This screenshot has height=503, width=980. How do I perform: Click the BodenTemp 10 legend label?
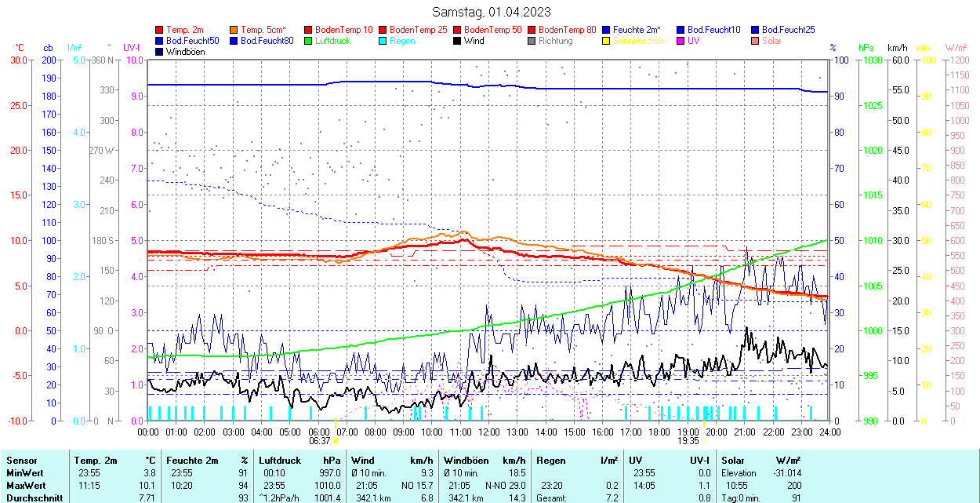pos(343,30)
